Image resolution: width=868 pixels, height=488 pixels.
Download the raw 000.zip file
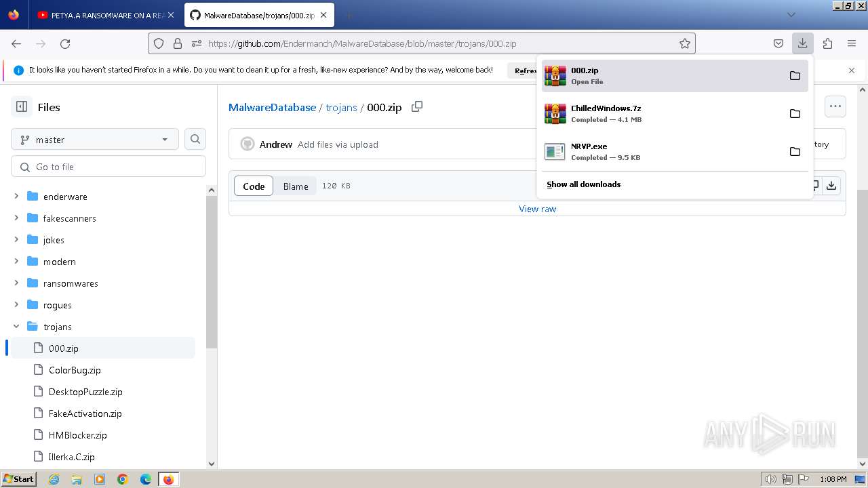point(831,186)
